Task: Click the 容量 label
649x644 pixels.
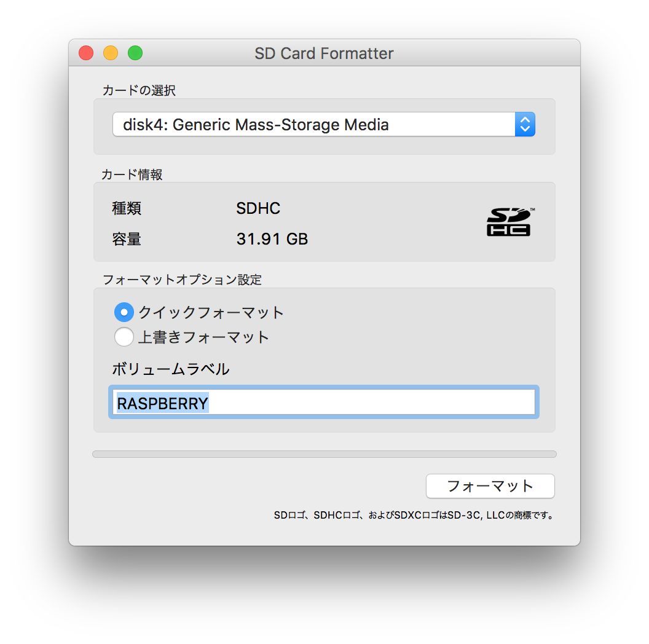Action: [x=127, y=239]
